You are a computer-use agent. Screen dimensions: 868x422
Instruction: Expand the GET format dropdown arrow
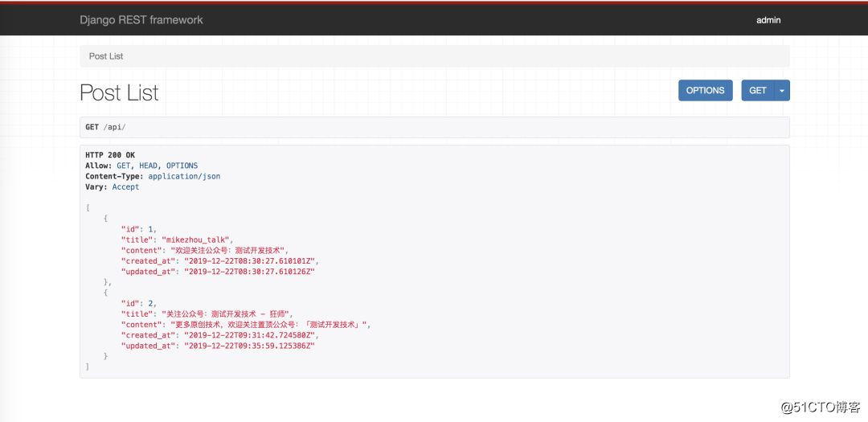(782, 90)
